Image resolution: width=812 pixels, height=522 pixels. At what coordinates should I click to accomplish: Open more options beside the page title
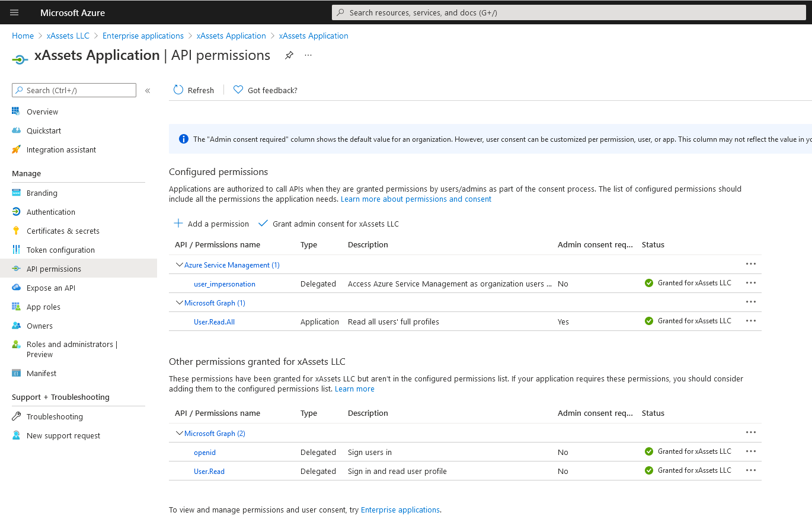coord(308,55)
